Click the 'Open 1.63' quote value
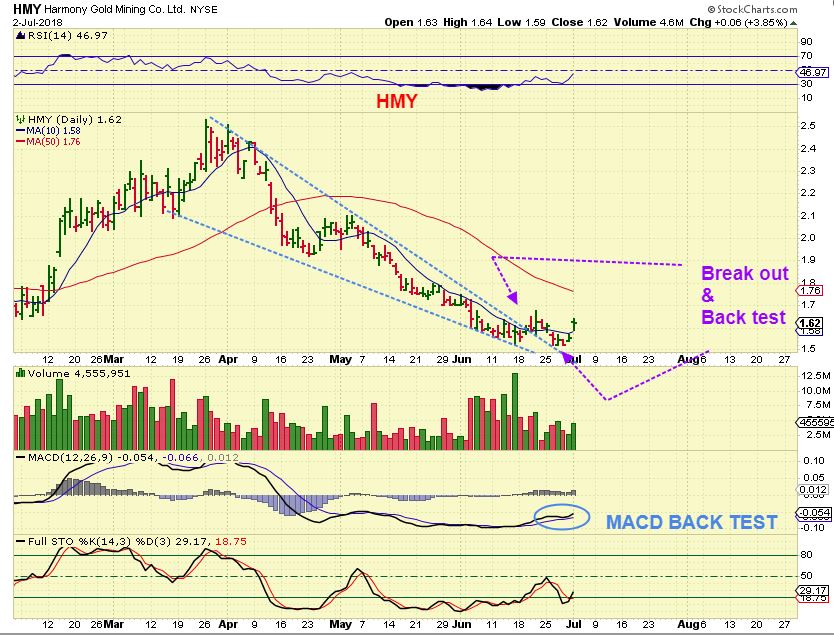 tap(411, 22)
